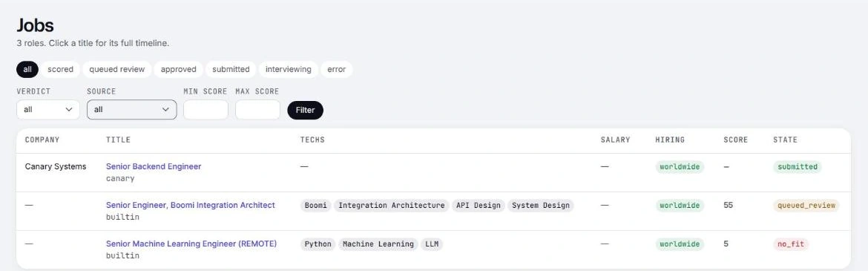This screenshot has height=271, width=868.
Task: Click the 'Jobs' page heading
Action: [x=35, y=25]
